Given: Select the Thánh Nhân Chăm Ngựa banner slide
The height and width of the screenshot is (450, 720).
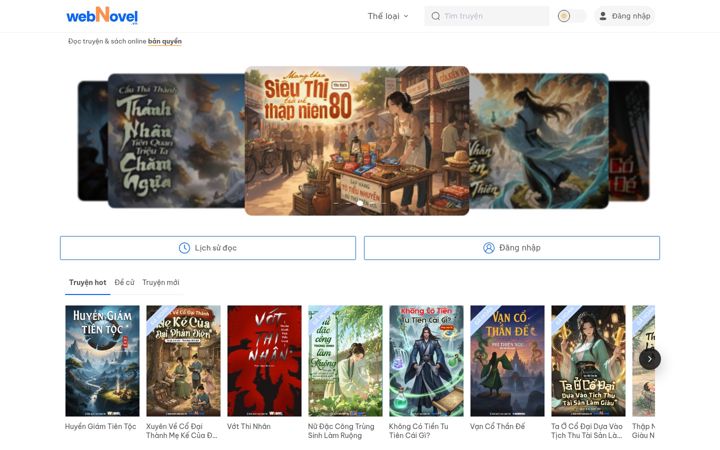Looking at the screenshot, I should (x=176, y=141).
